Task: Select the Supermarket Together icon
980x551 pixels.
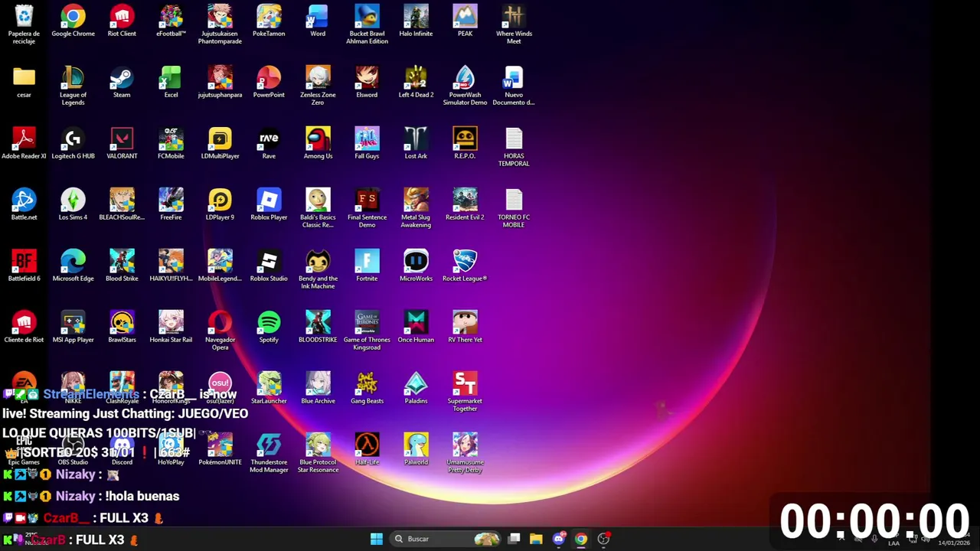Action: pos(465,391)
